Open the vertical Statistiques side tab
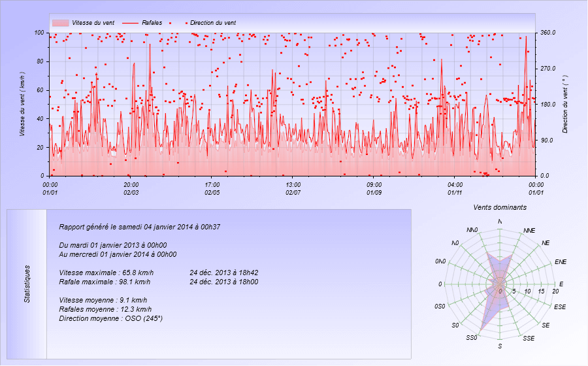 (27, 284)
